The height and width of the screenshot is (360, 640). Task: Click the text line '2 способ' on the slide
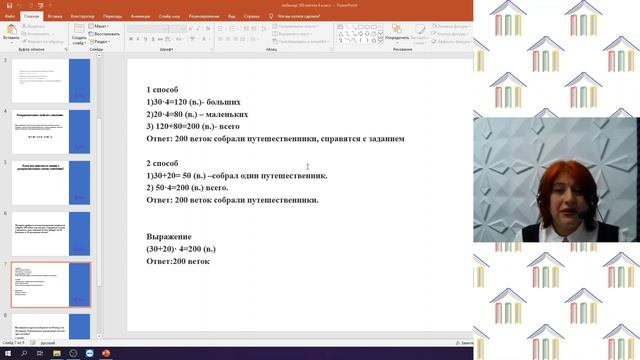(162, 163)
